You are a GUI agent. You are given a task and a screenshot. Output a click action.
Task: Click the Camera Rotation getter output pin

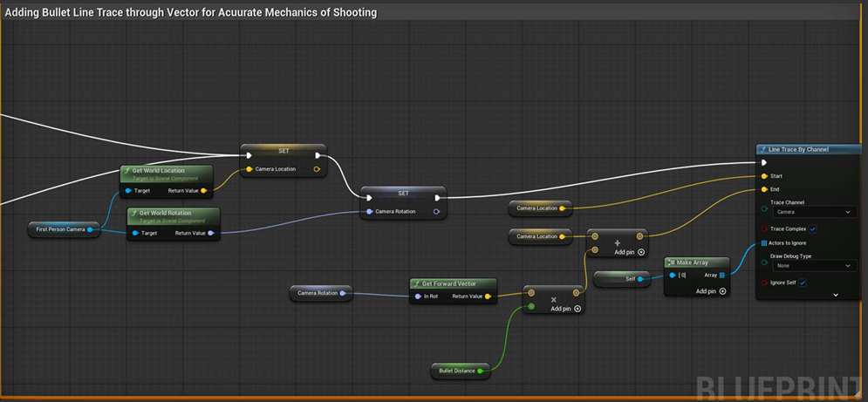tap(343, 293)
